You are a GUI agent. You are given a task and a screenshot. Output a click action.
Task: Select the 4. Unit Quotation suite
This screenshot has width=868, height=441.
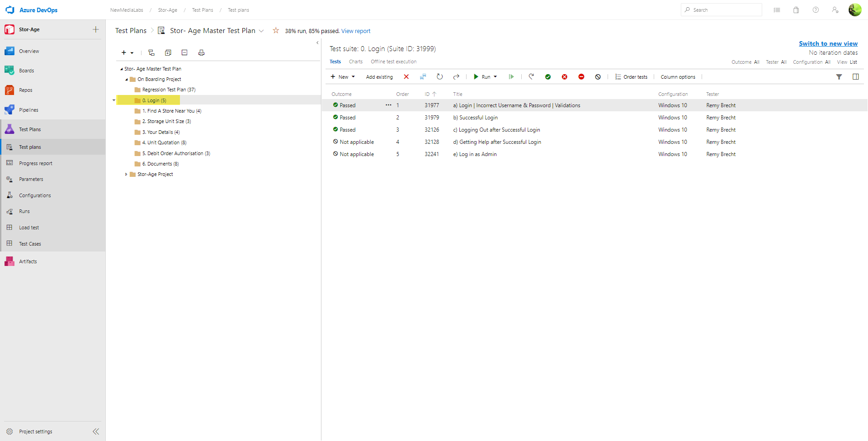pyautogui.click(x=164, y=142)
